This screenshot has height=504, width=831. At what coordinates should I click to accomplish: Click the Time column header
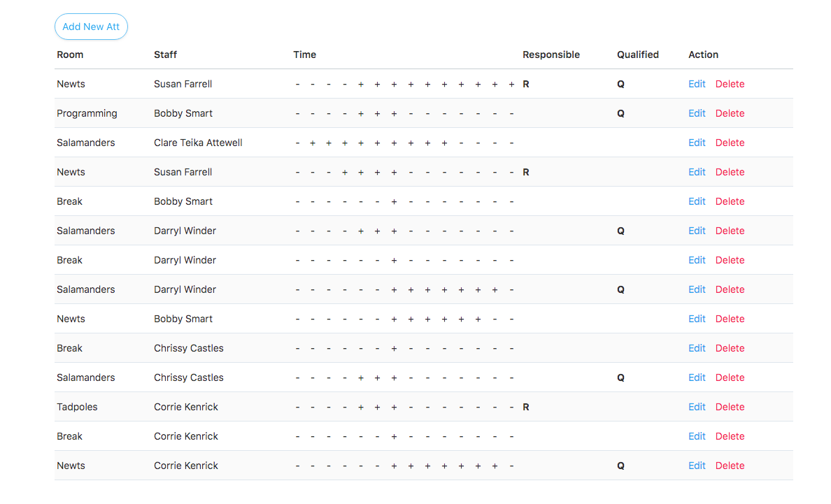point(305,55)
